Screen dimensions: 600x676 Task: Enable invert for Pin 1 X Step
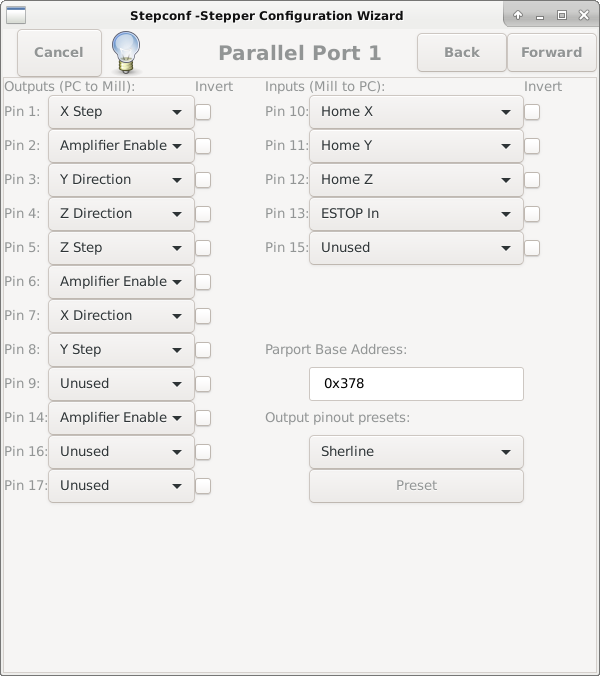click(x=203, y=112)
